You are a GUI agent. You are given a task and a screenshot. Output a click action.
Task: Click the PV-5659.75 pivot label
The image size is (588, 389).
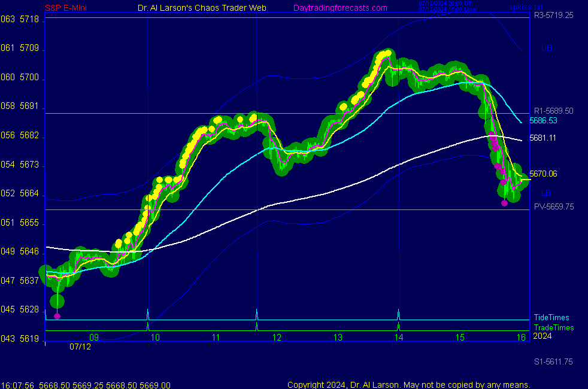[x=553, y=206]
